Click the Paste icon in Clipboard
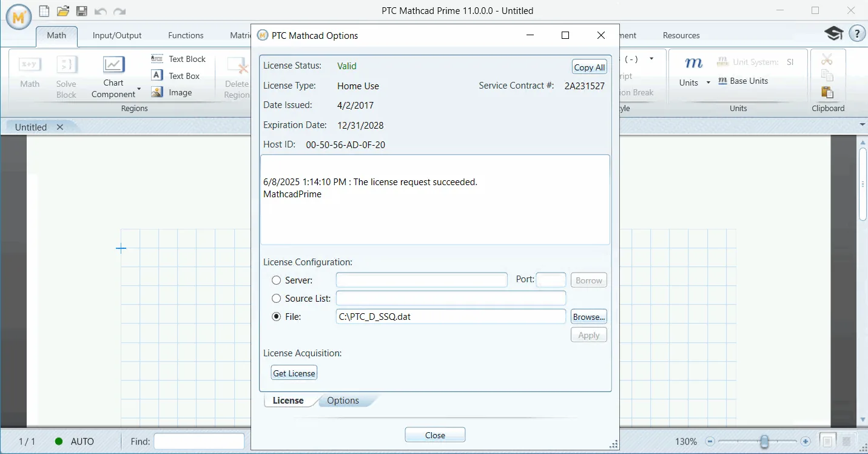The image size is (868, 454). pyautogui.click(x=827, y=92)
